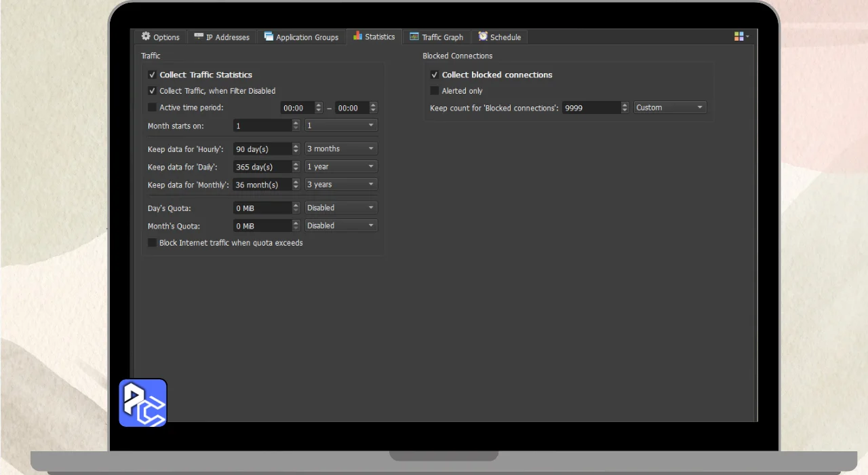Click the blocked connections count field 9999
This screenshot has width=868, height=475.
click(590, 108)
